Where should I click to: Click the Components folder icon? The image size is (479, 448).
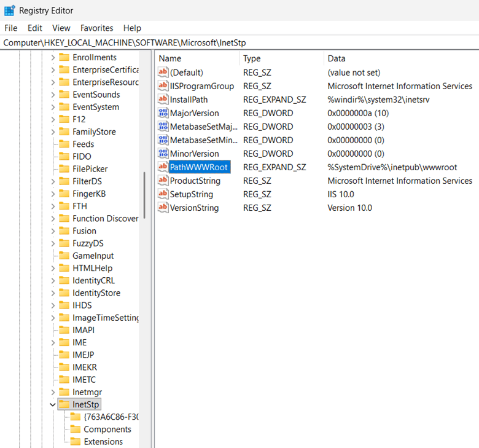[x=75, y=429]
